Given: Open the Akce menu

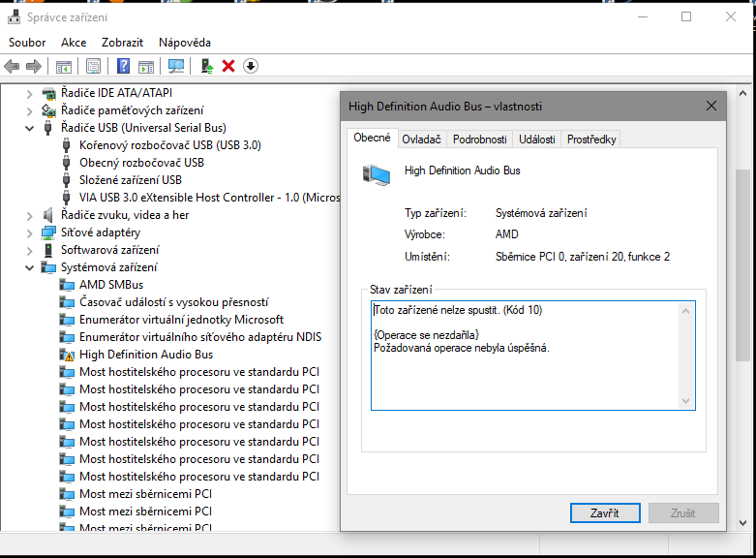Looking at the screenshot, I should click(x=74, y=43).
